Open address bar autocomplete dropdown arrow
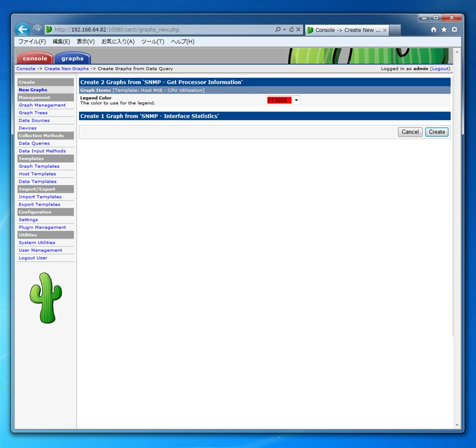Image resolution: width=476 pixels, height=448 pixels. [285, 29]
